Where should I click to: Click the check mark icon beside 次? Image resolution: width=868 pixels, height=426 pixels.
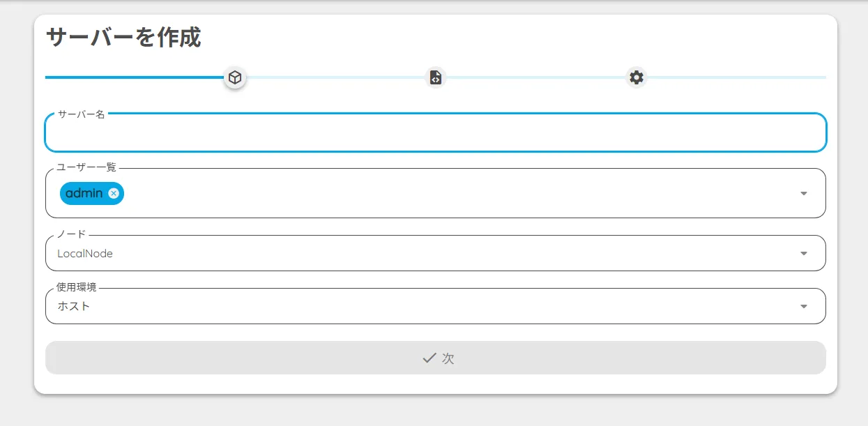[429, 358]
